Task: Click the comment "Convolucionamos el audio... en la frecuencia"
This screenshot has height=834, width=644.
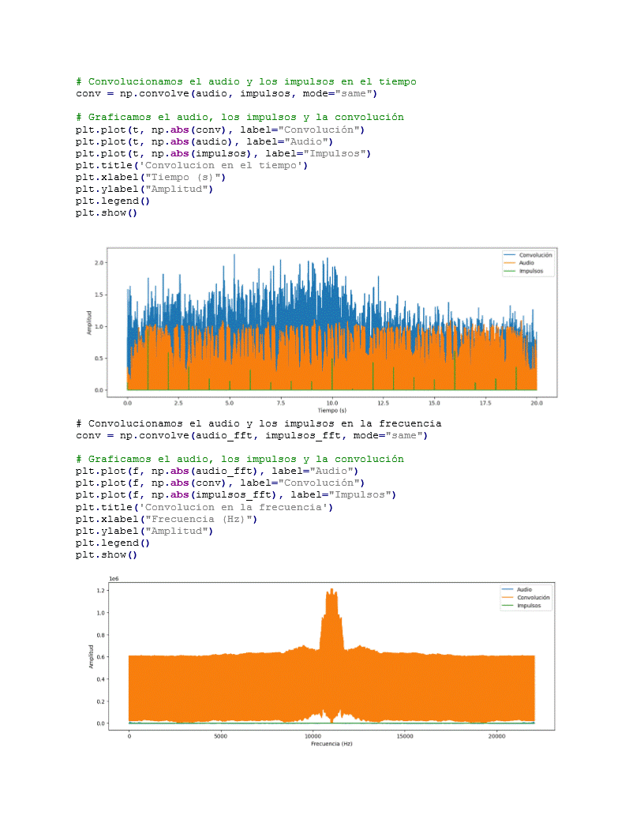Action: (258, 423)
